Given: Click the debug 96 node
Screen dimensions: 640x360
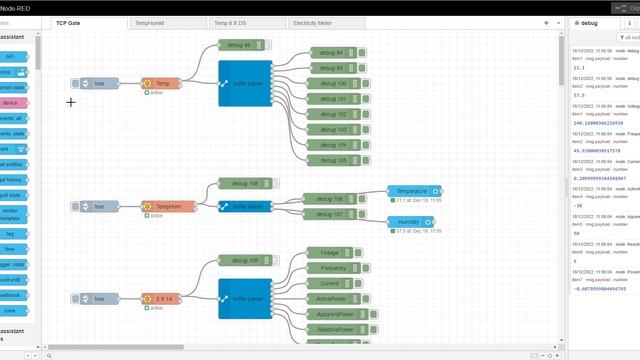Looking at the screenshot, I should [x=242, y=45].
